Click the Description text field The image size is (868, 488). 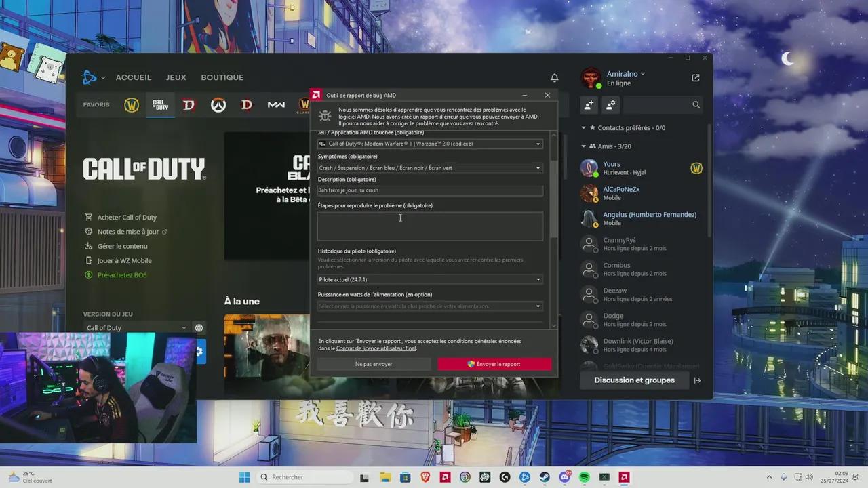pyautogui.click(x=430, y=190)
